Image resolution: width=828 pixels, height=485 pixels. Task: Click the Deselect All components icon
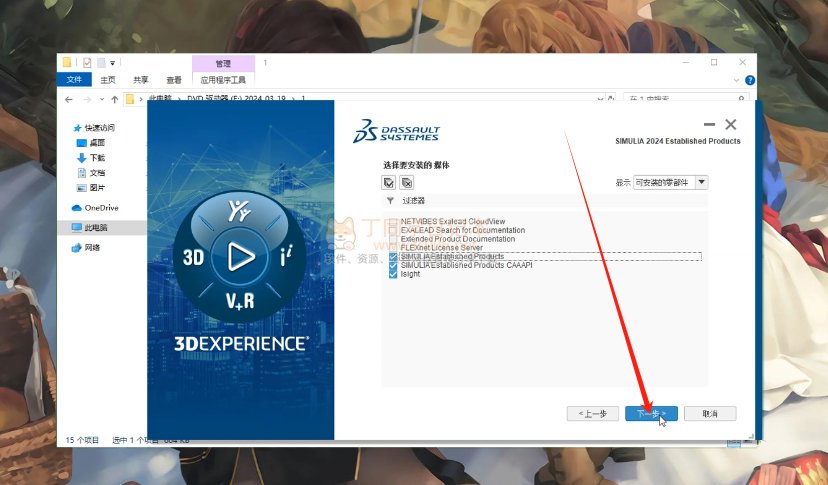(407, 182)
